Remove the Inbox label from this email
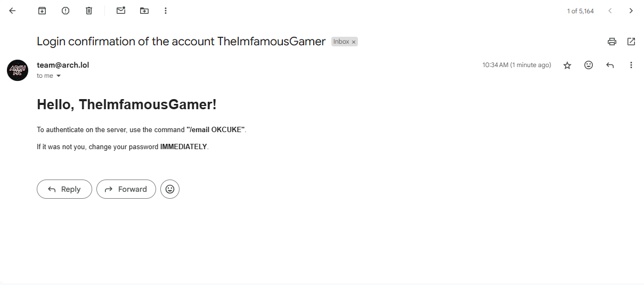The width and height of the screenshot is (644, 285). pyautogui.click(x=354, y=42)
